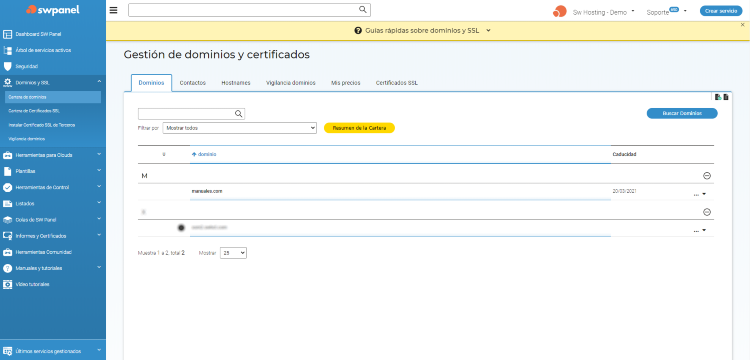Viewport: 750px width, 361px height.
Task: Click the Video tutoriales icon
Action: point(7,284)
